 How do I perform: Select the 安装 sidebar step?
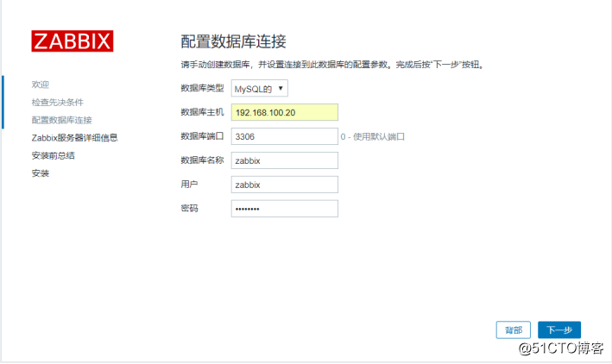[x=41, y=173]
